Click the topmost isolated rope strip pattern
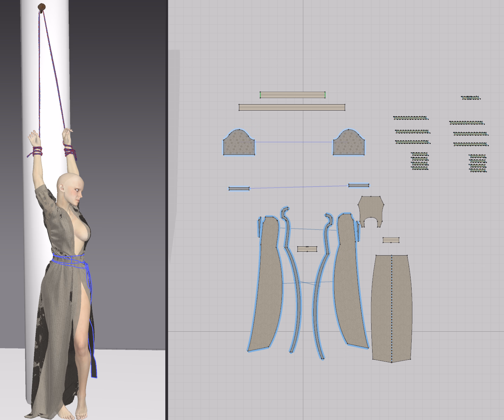This screenshot has width=504, height=420. point(471,98)
